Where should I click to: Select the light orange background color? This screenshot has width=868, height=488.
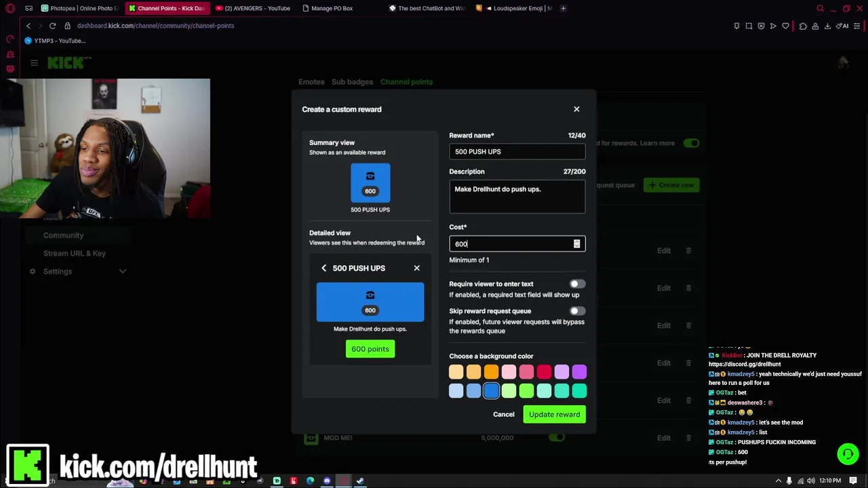coord(473,371)
